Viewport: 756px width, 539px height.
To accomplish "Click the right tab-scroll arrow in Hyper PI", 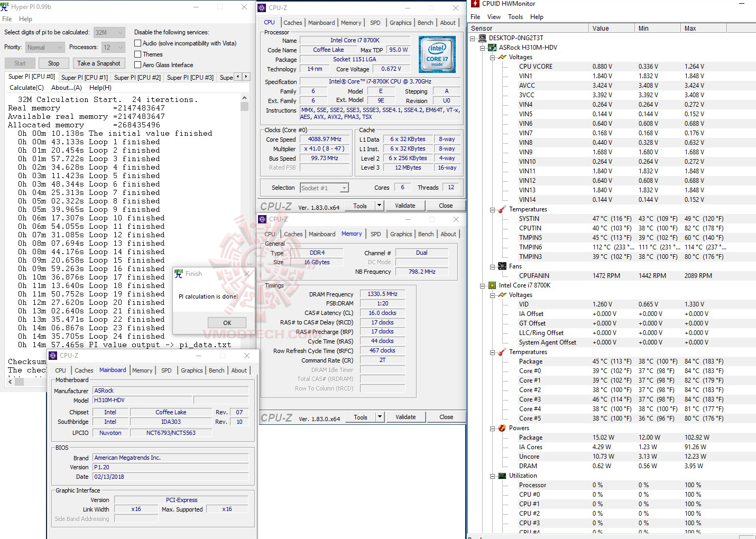I will tap(246, 77).
